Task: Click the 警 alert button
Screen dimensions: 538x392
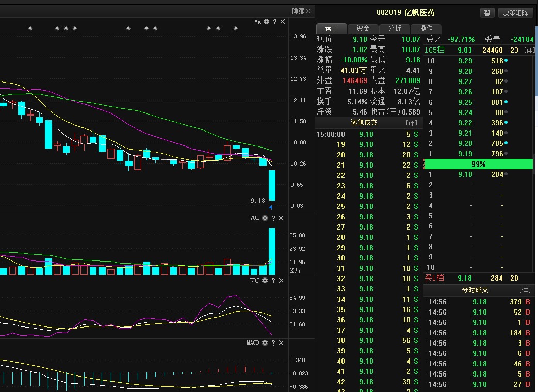Action: (487, 13)
